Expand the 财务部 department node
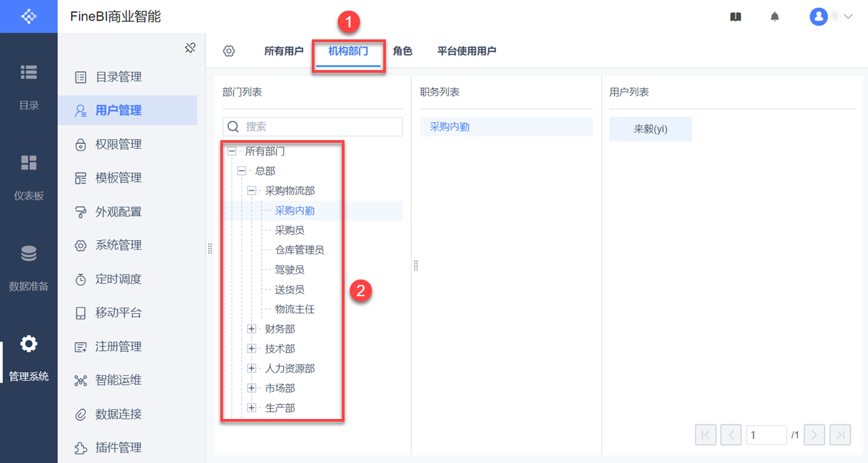Image resolution: width=868 pixels, height=463 pixels. pos(252,329)
